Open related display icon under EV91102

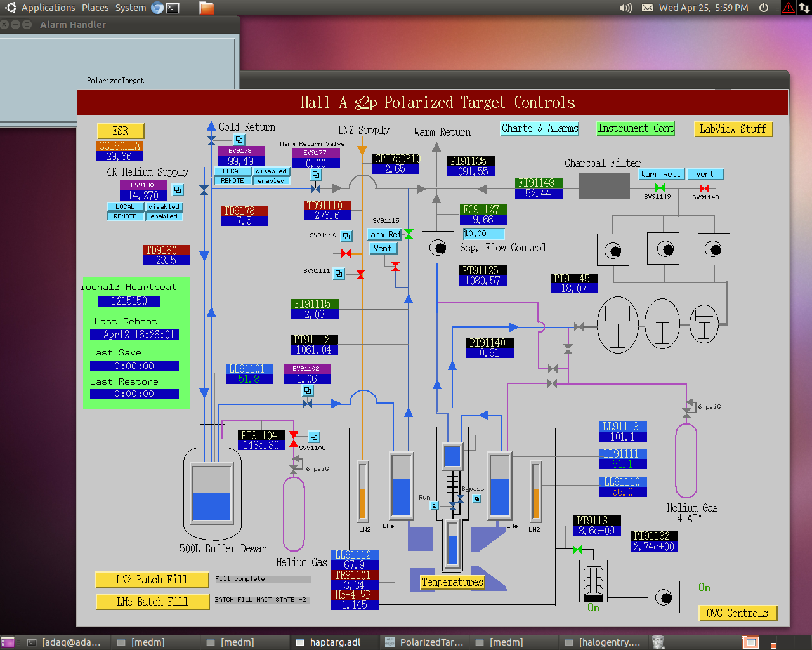[308, 391]
